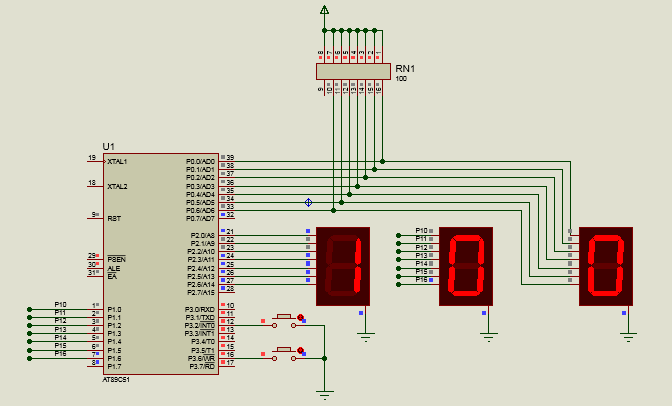
Task: Click the RN1 reference label text
Action: pos(404,68)
